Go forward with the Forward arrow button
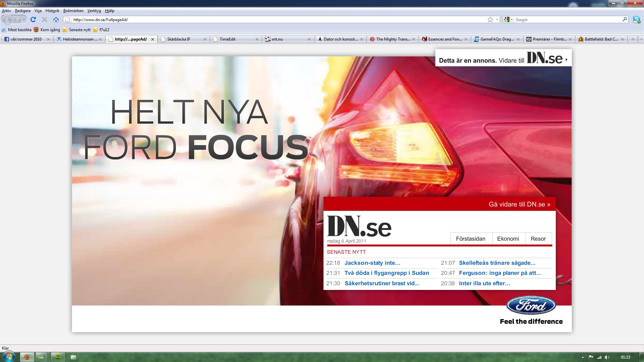 tap(17, 19)
